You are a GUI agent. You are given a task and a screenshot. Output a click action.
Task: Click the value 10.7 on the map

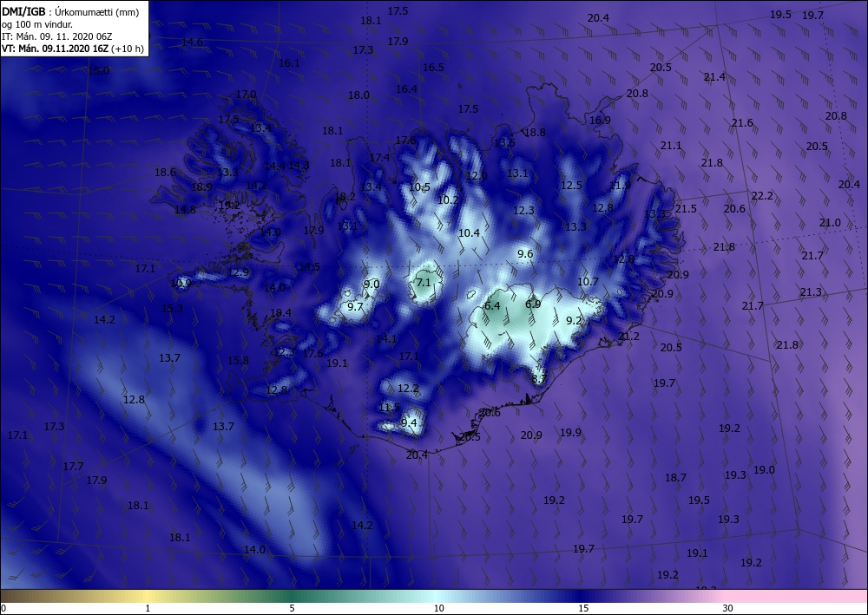tap(588, 282)
